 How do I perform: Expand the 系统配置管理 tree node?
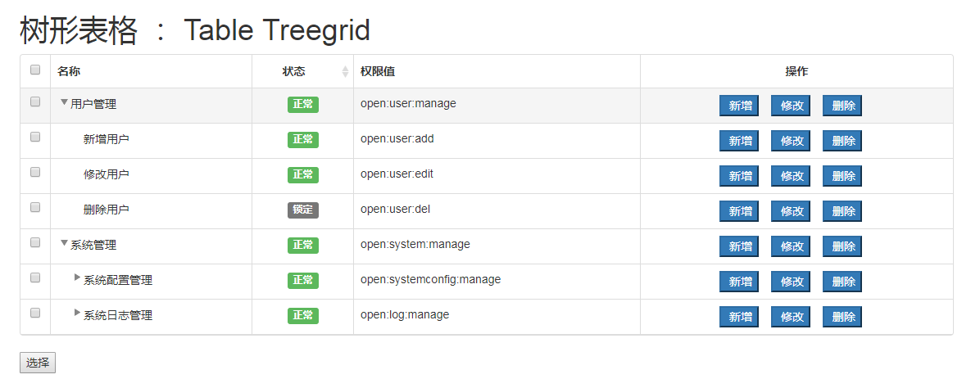click(x=77, y=278)
